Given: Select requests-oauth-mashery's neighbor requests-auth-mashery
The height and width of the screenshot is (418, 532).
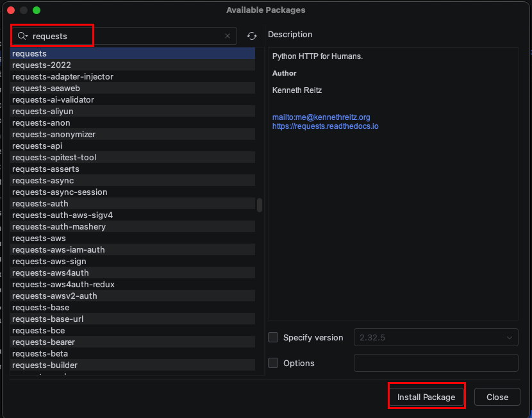Looking at the screenshot, I should click(x=59, y=227).
